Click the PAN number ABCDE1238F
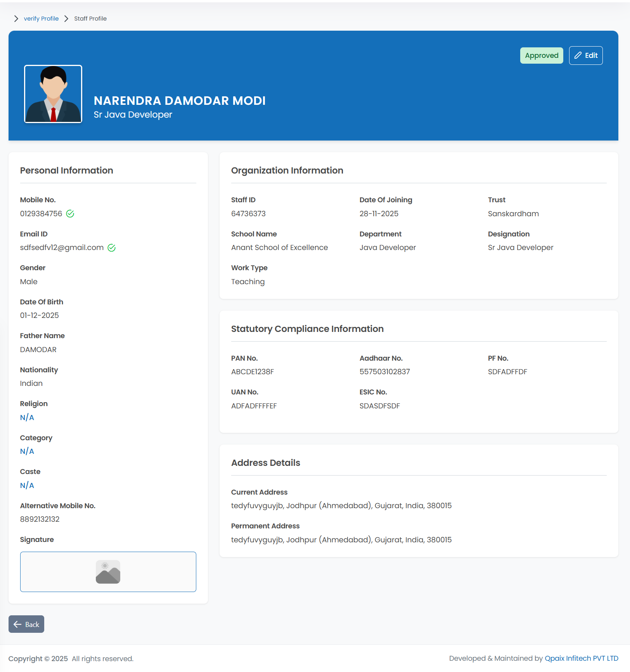The width and height of the screenshot is (630, 672). 253,372
